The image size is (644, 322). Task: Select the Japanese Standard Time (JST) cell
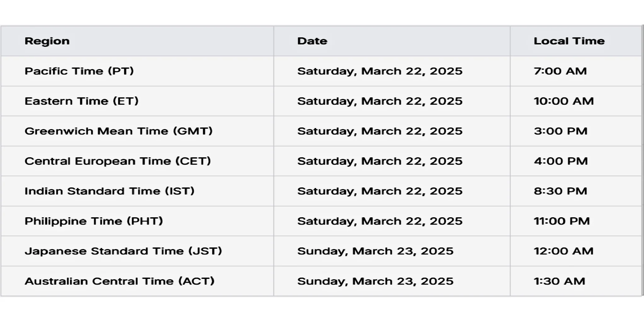(x=137, y=251)
